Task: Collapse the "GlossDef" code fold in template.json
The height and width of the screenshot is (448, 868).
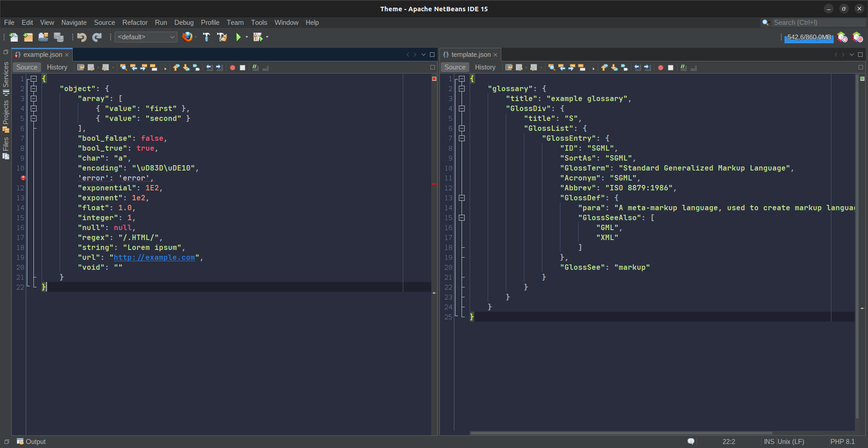Action: click(x=462, y=198)
